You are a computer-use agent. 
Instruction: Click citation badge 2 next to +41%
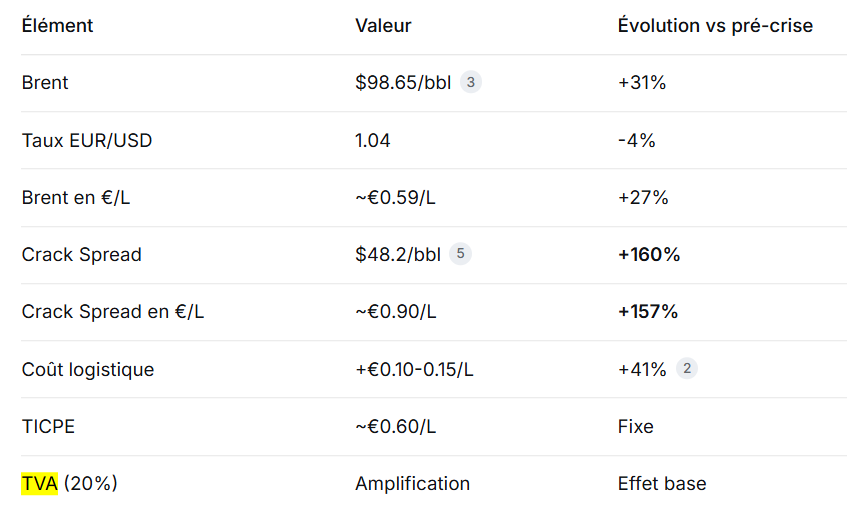click(x=686, y=369)
